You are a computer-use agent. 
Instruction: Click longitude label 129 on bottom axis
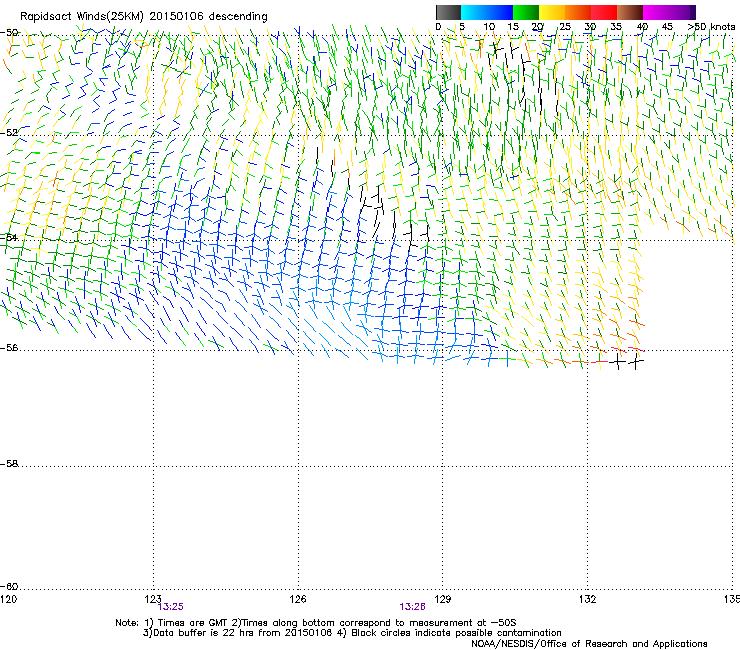(x=443, y=599)
